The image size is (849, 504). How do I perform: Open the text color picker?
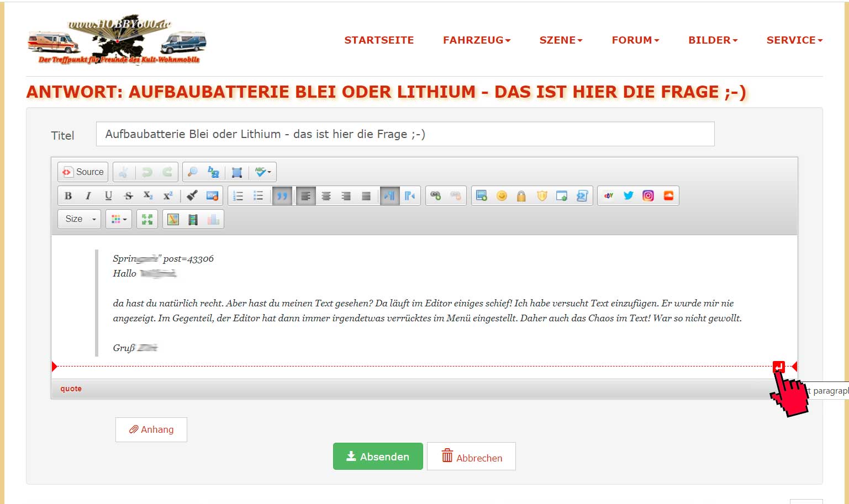[x=119, y=220]
